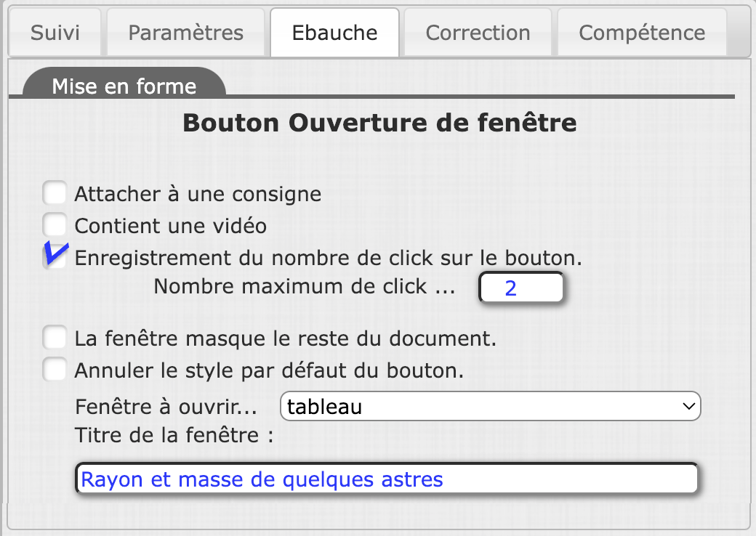Enable 'La fenêtre masque le reste' checkbox
The height and width of the screenshot is (536, 756).
tap(55, 338)
